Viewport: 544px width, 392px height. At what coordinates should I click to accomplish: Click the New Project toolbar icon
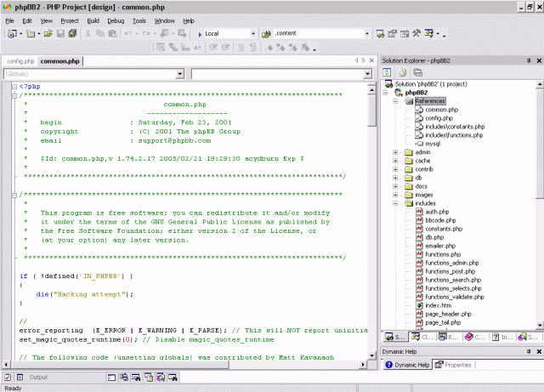click(12, 34)
